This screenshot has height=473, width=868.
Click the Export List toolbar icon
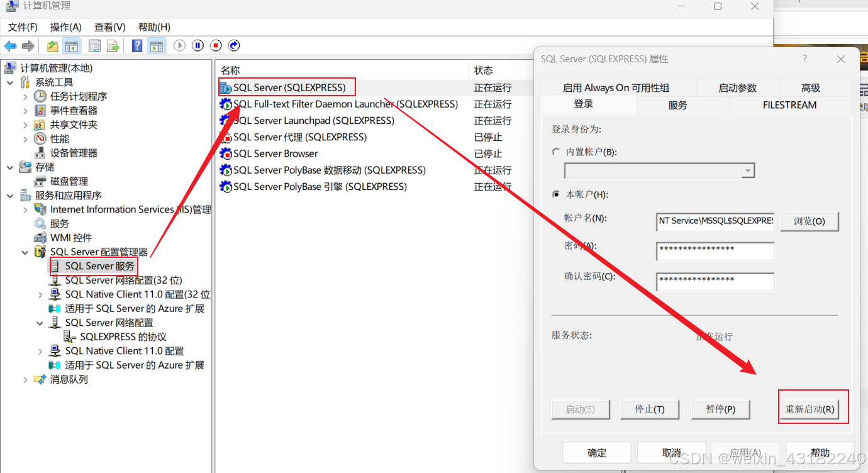point(113,46)
